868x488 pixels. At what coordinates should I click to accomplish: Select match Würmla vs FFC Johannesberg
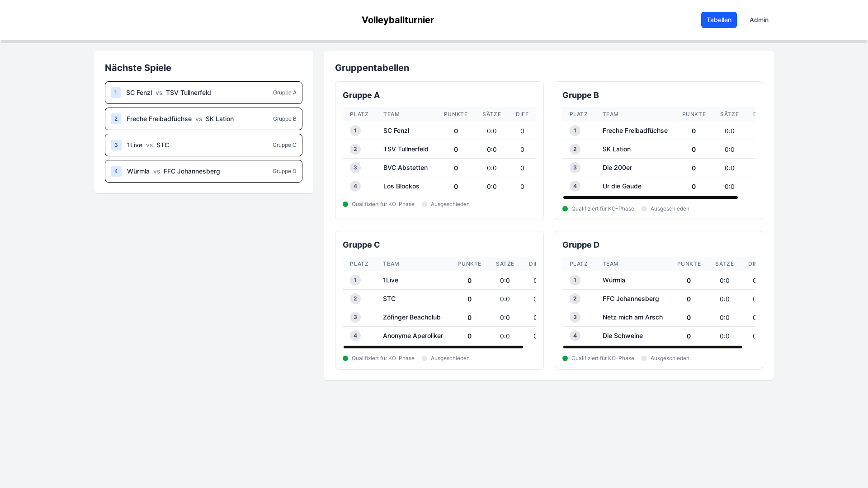[x=203, y=171]
